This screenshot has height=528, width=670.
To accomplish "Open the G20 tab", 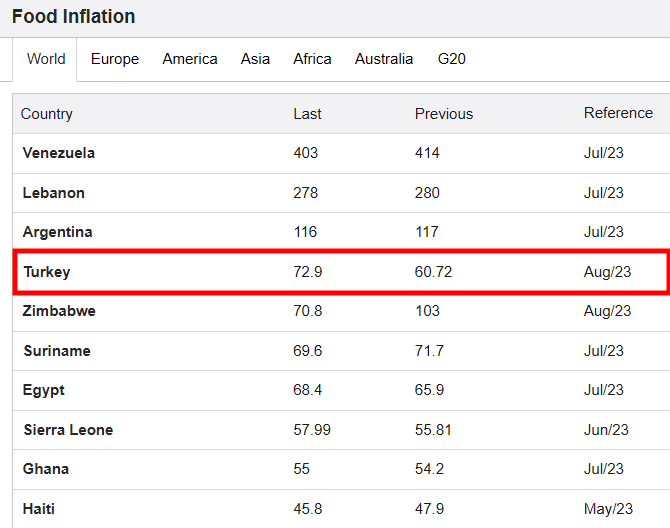I will (x=451, y=59).
